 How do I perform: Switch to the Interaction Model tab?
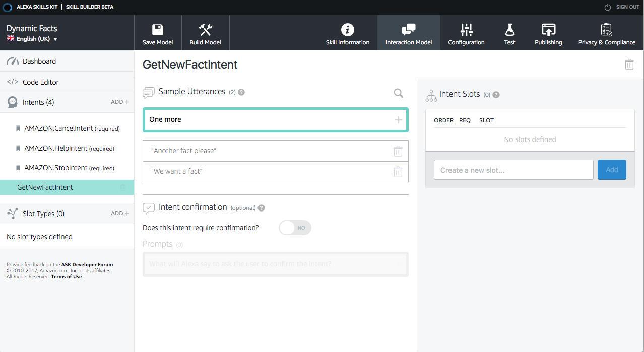pyautogui.click(x=409, y=32)
